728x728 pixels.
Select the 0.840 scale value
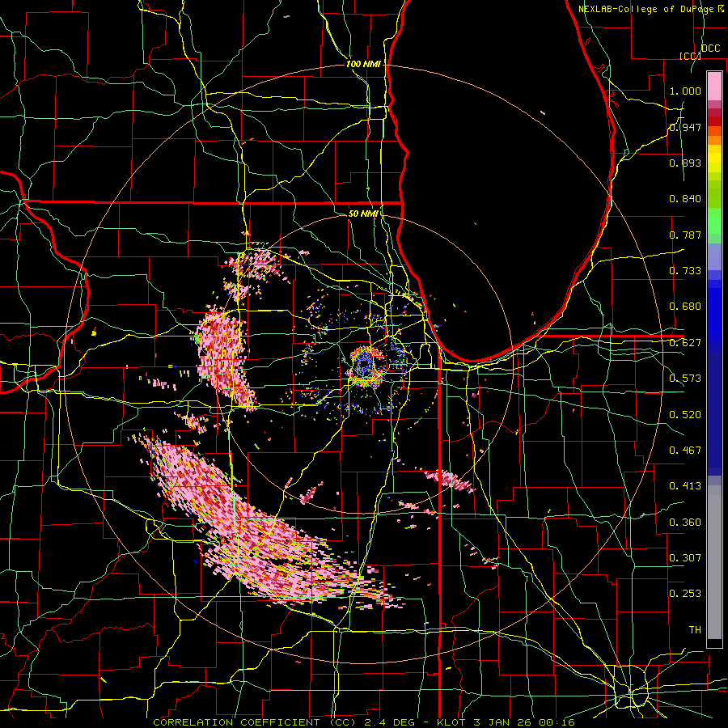coord(685,199)
